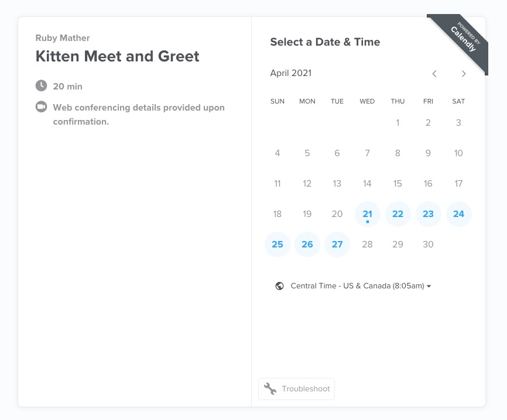Click the April 2021 month label
The image size is (507, 420).
[x=291, y=73]
